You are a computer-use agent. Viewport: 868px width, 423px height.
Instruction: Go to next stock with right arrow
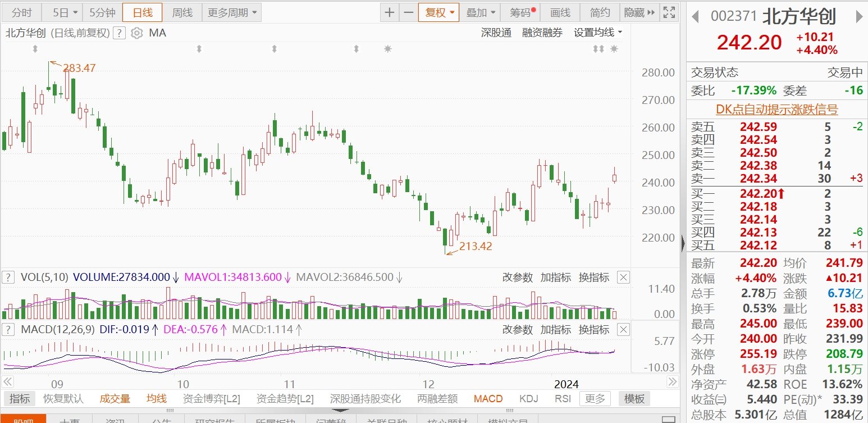pos(859,17)
